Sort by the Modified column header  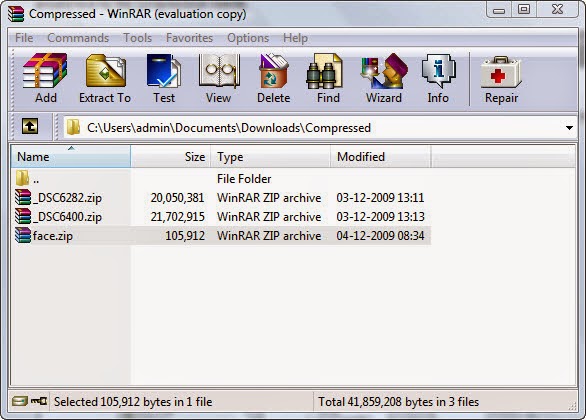point(380,156)
